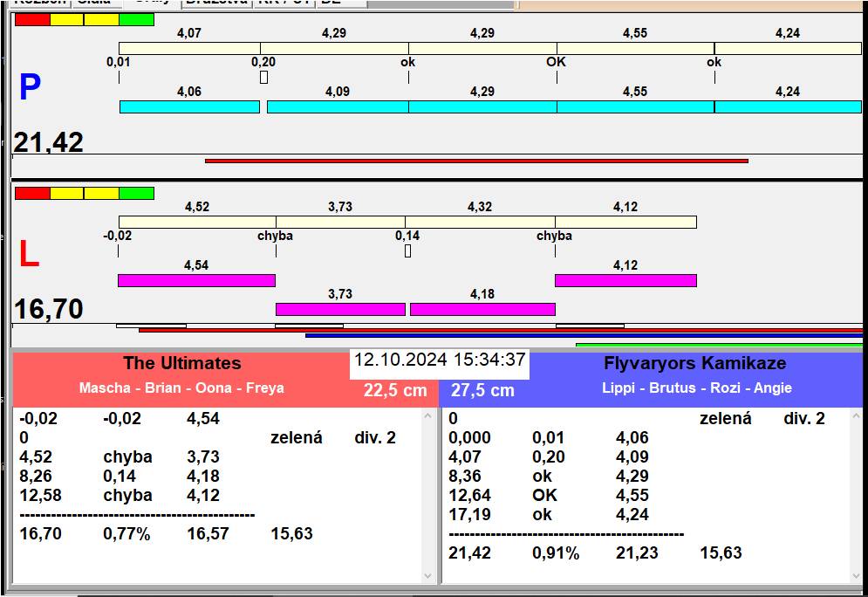Click the red start light in lane P
Screen dimensions: 868x597
[32, 20]
